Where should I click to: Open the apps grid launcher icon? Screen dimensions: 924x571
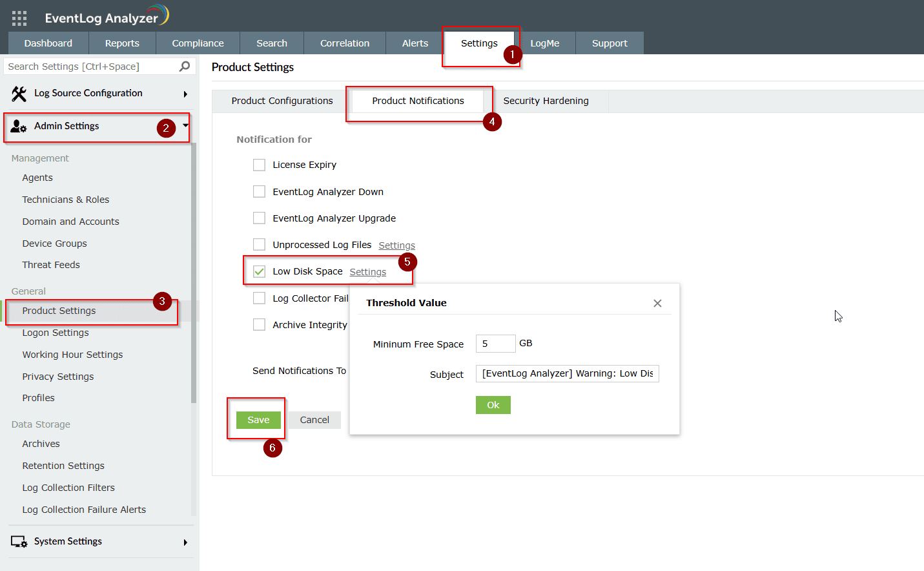coord(19,18)
